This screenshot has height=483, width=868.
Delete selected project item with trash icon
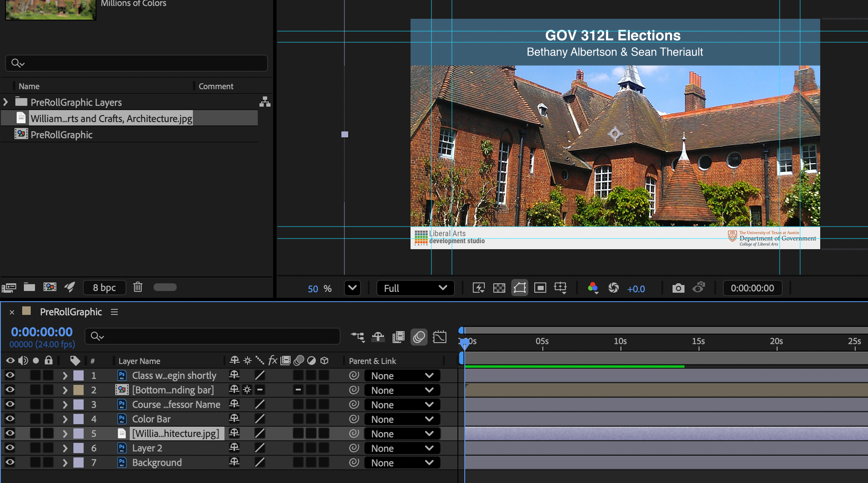pos(137,287)
